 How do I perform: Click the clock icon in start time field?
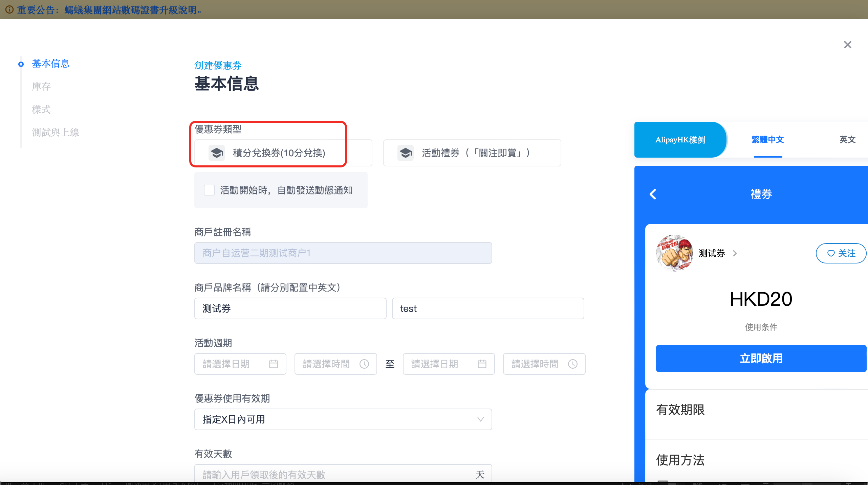tap(364, 364)
